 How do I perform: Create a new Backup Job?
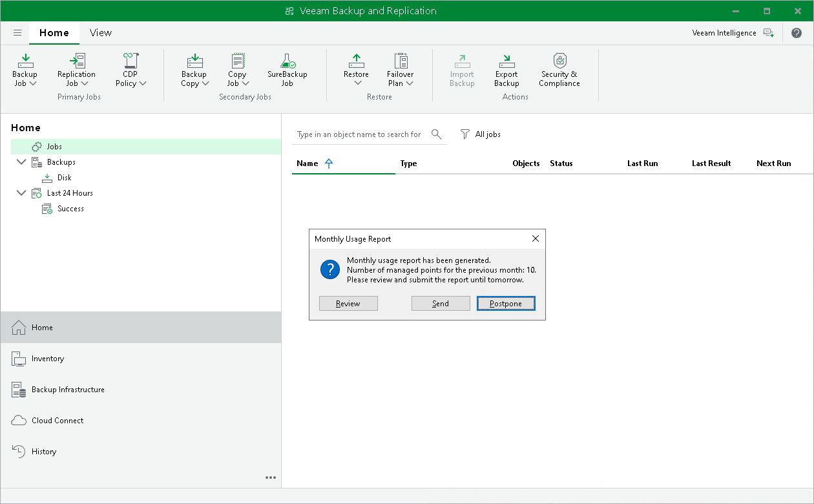tap(25, 68)
